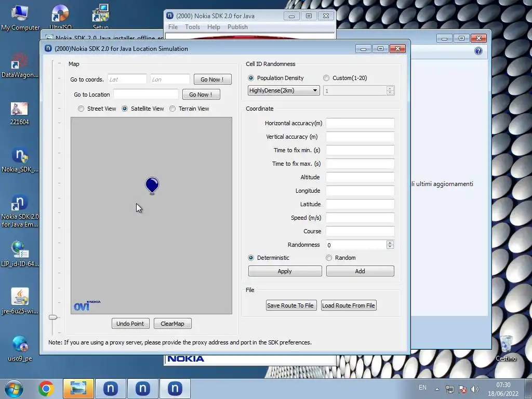Focus the Vertical accuracy (m) field
Screen dimensions: 532x399
[x=360, y=137]
